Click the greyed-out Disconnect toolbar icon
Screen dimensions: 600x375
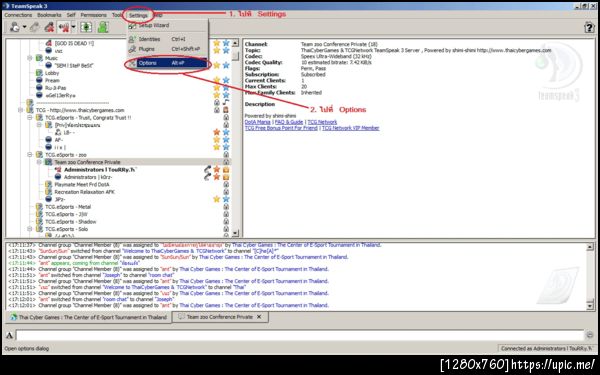[x=34, y=27]
